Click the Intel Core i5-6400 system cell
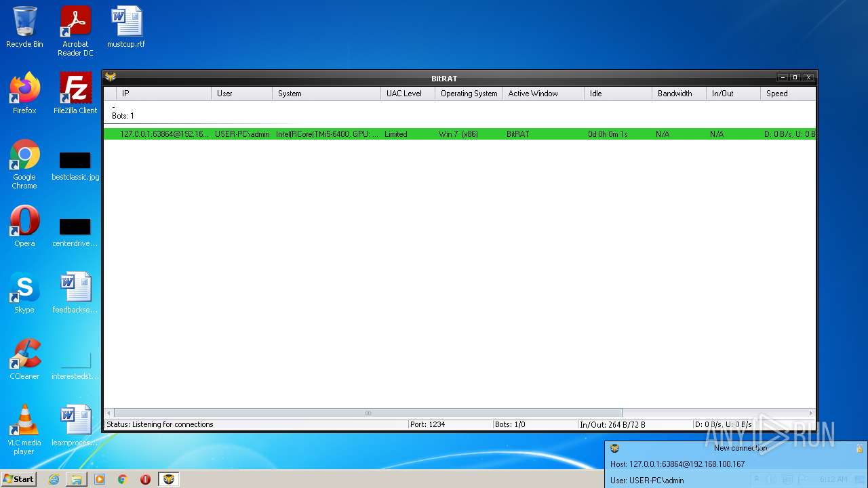This screenshot has height=488, width=868. tap(327, 134)
